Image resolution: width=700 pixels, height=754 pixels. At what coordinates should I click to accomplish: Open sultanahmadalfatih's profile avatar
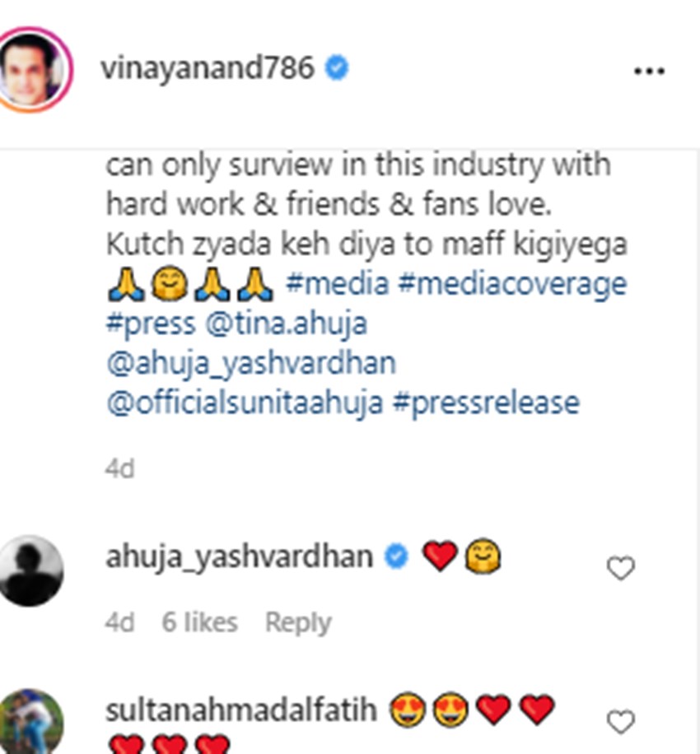30,722
